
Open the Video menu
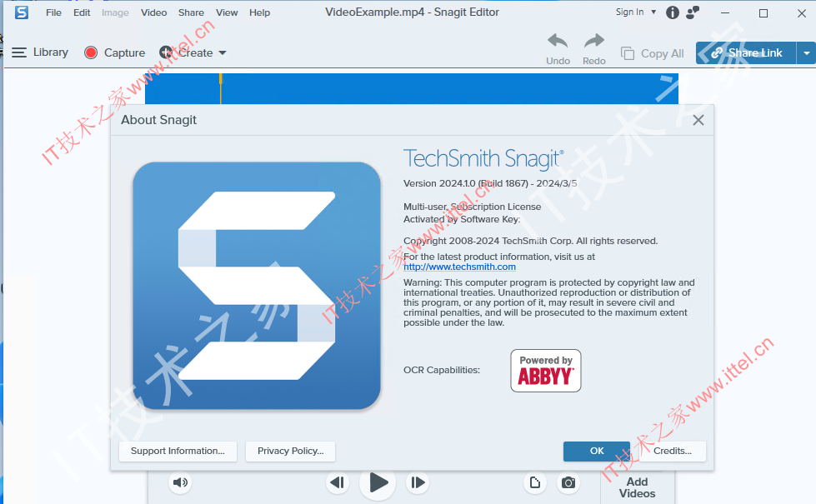pos(154,12)
